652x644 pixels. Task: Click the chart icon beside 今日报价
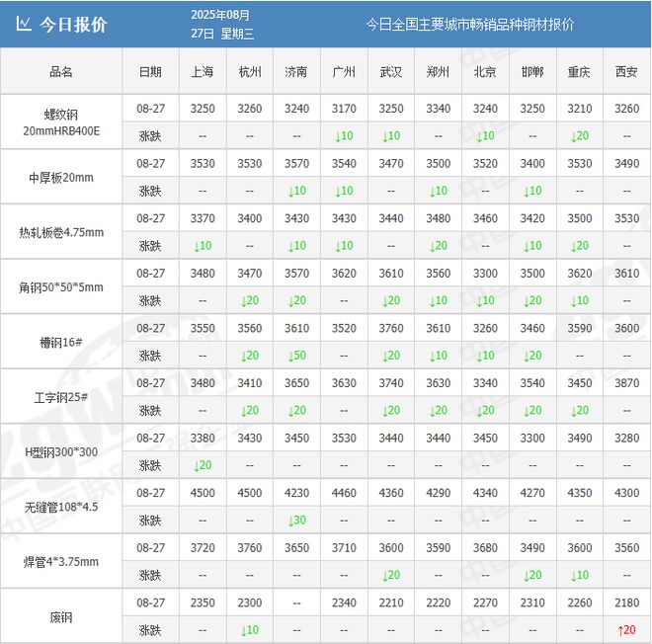24,25
